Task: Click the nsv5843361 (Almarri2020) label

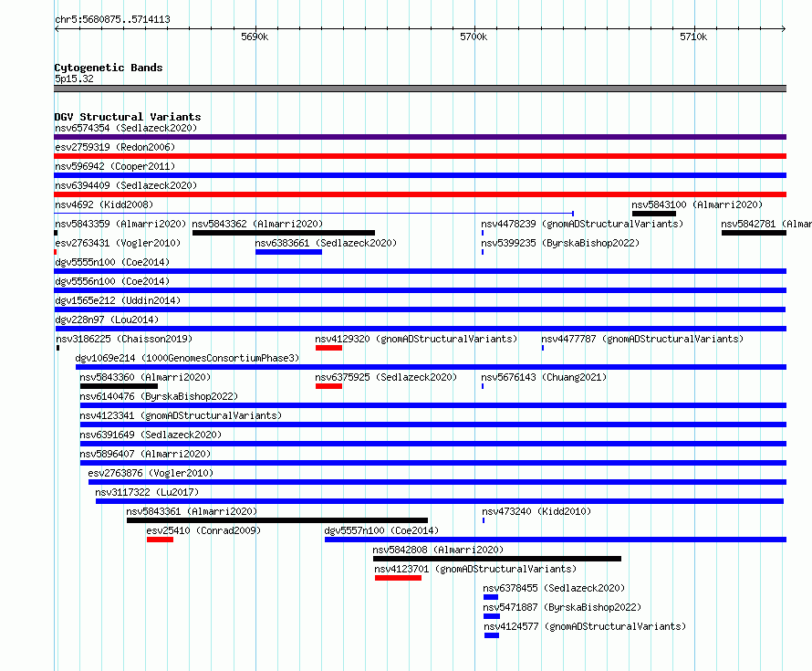Action: pos(192,511)
